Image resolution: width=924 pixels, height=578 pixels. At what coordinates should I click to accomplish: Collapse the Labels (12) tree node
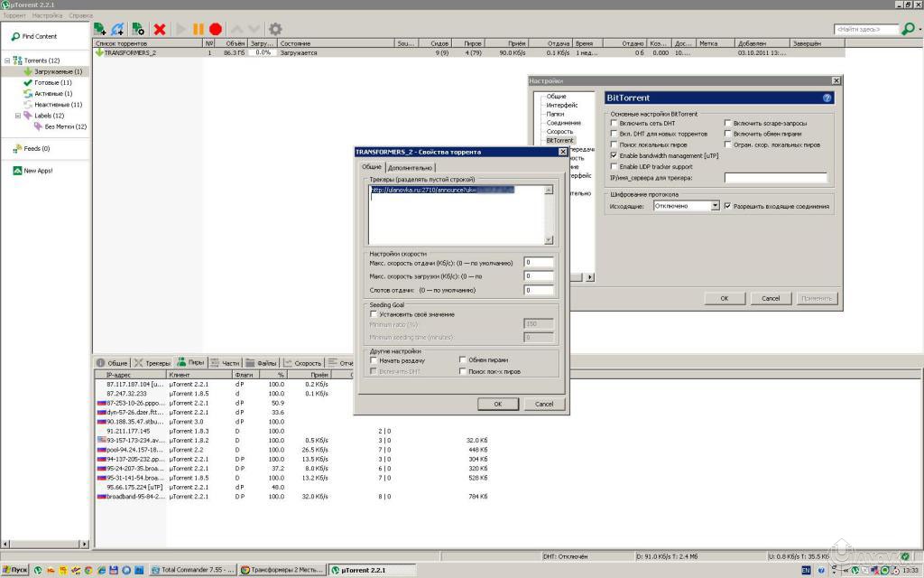point(17,116)
